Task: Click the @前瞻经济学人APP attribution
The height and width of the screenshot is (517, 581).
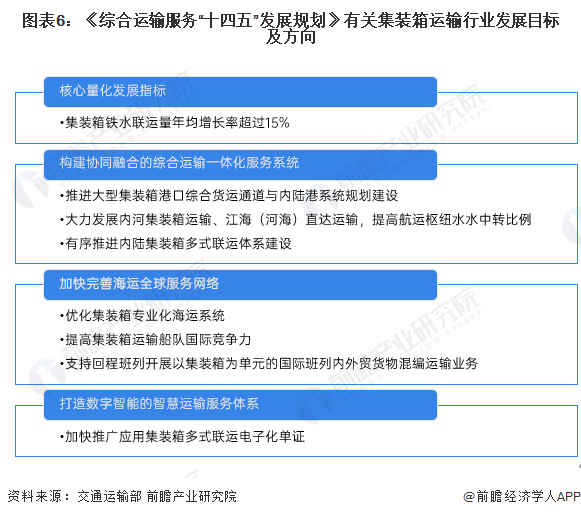Action: (522, 496)
